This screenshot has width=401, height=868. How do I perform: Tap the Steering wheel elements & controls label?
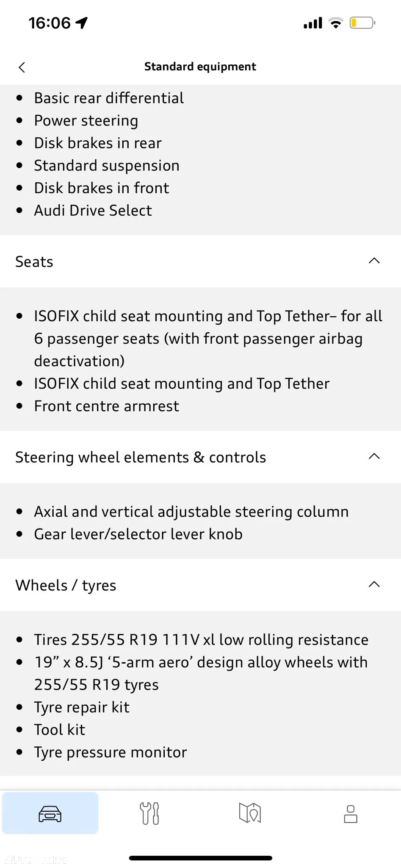tap(141, 457)
